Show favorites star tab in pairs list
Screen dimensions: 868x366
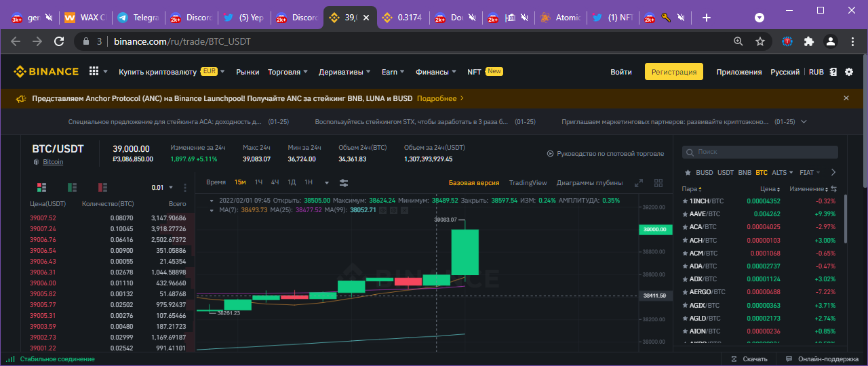pos(688,173)
